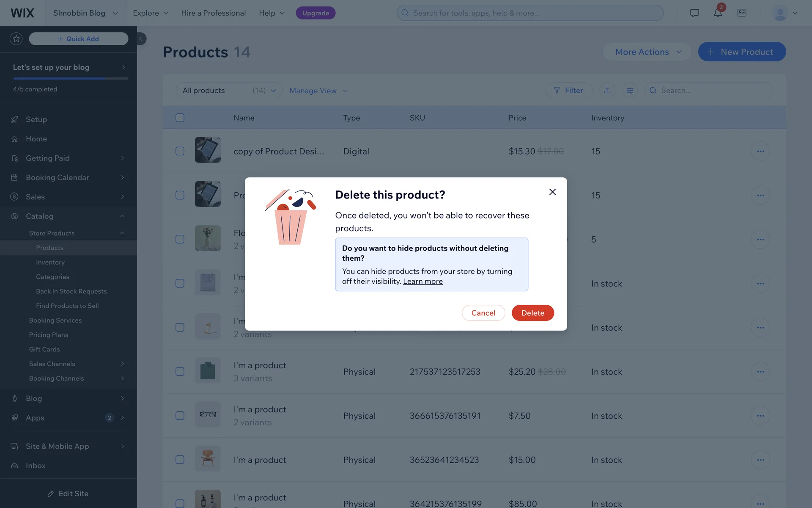The width and height of the screenshot is (812, 508).
Task: Check the copy of Product Design checkbox
Action: point(180,151)
